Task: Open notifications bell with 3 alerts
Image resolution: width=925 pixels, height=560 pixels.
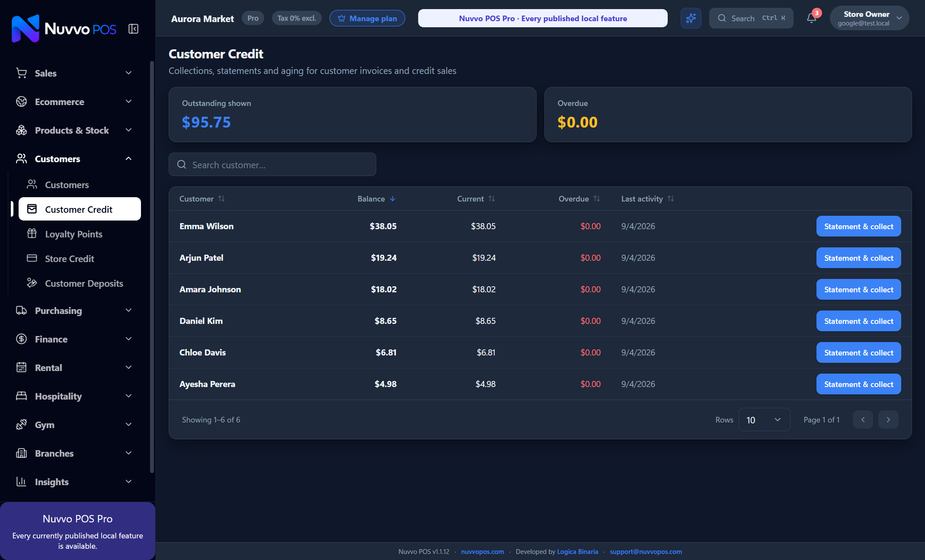Action: (x=812, y=18)
